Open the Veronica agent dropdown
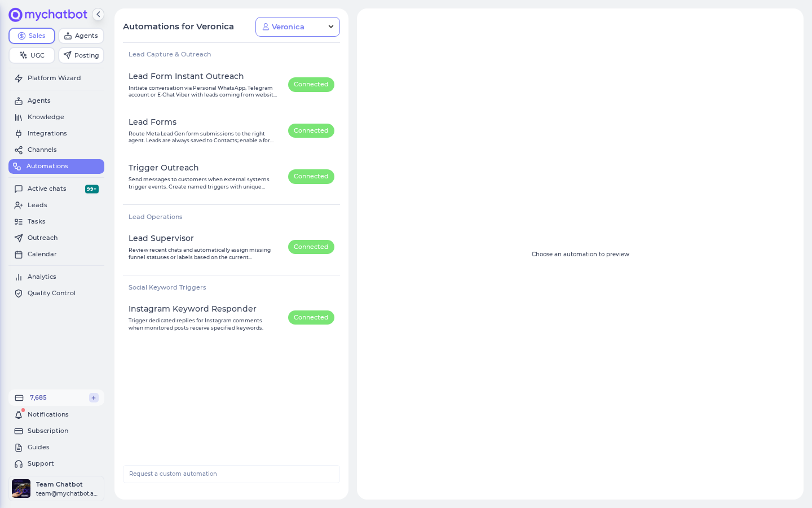 [x=298, y=27]
